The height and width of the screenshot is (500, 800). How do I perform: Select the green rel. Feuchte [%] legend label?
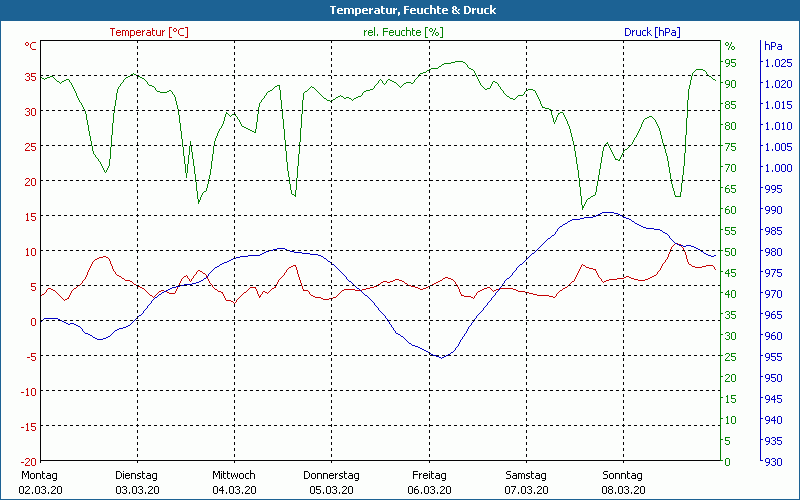tap(402, 32)
